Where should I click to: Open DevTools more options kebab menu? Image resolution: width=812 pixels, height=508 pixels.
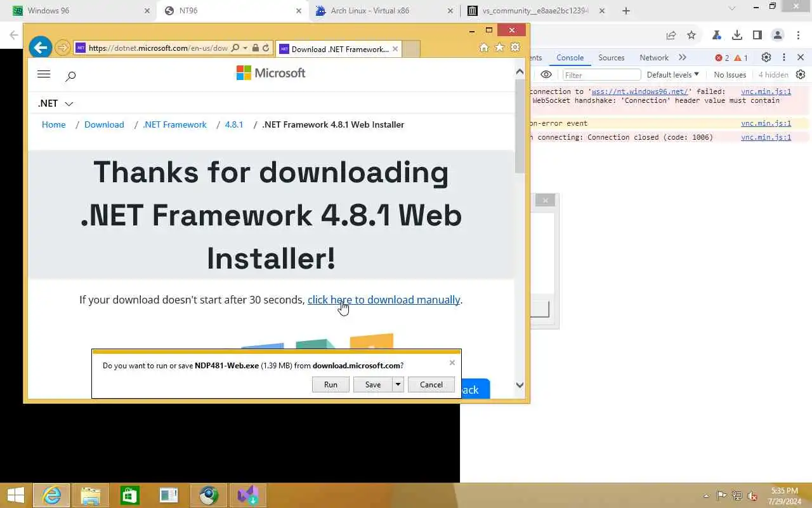[784, 57]
